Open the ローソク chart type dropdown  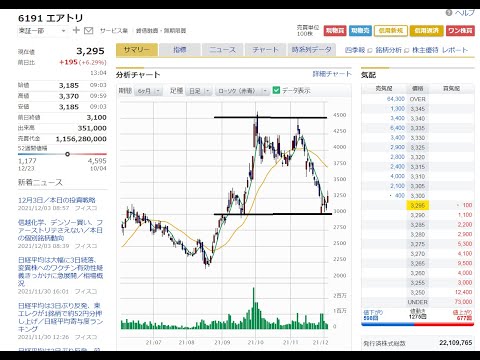[242, 91]
